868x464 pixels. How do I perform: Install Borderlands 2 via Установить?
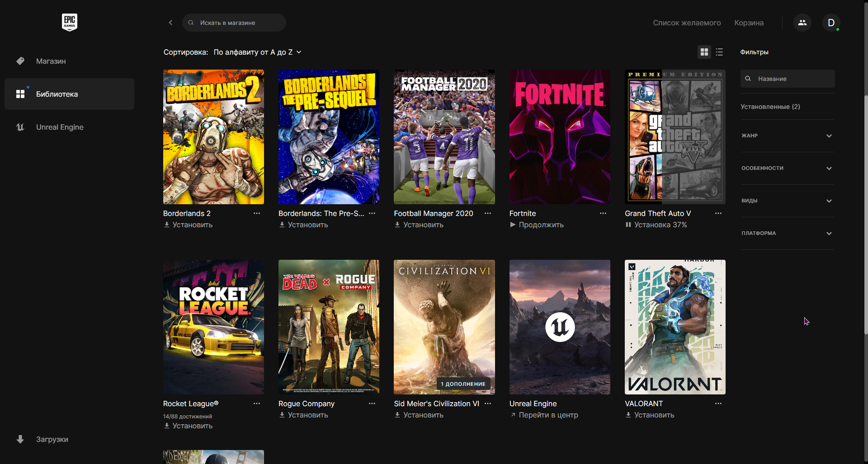(188, 225)
